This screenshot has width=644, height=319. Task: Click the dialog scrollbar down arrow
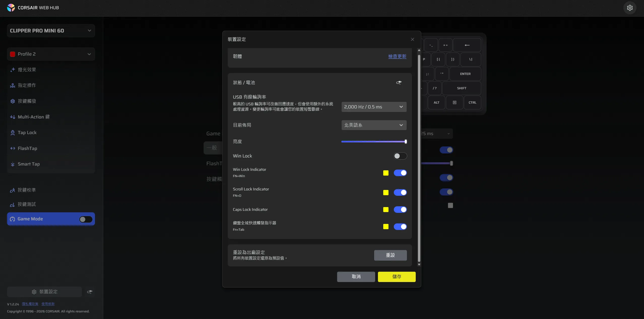419,264
